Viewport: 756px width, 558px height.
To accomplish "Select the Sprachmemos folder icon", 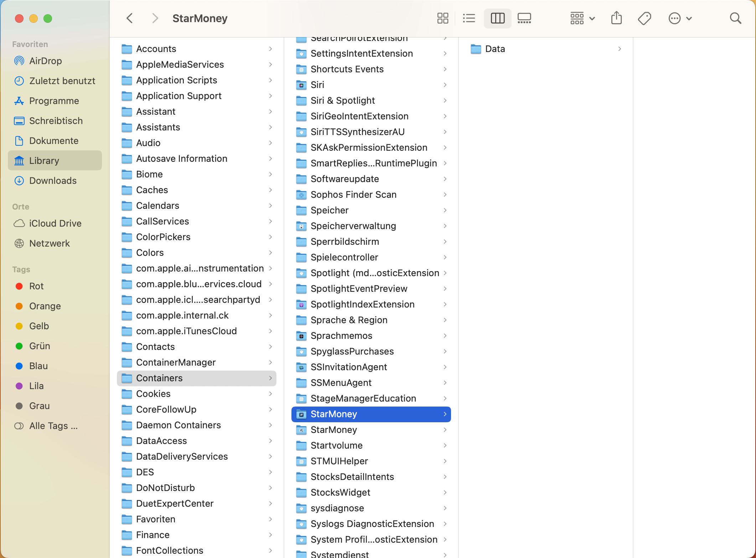I will (x=301, y=336).
